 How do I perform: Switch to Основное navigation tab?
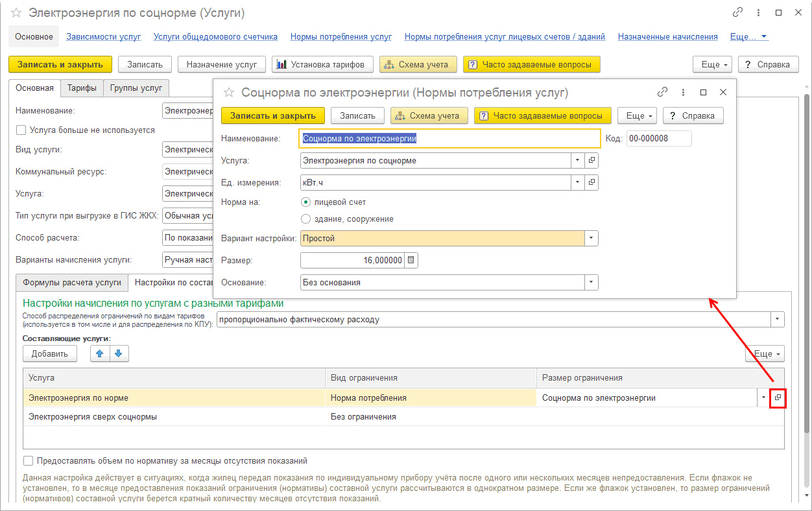tap(34, 37)
